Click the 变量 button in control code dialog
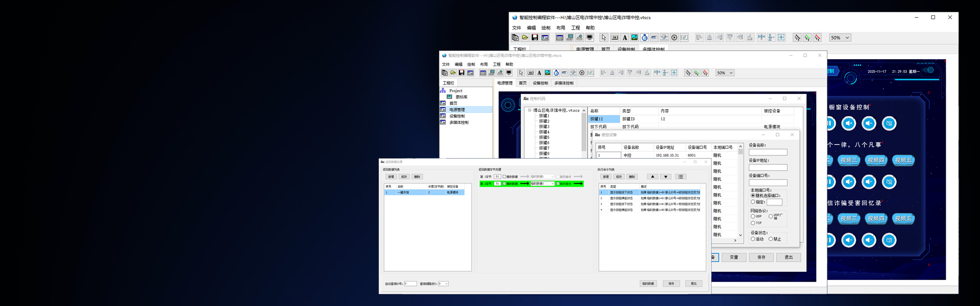This screenshot has height=306, width=980. 733,258
